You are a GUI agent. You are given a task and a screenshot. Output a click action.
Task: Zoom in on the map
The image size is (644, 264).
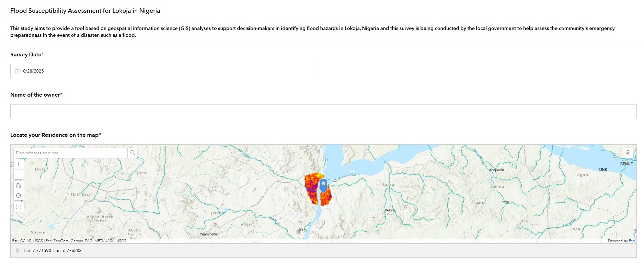coord(19,164)
